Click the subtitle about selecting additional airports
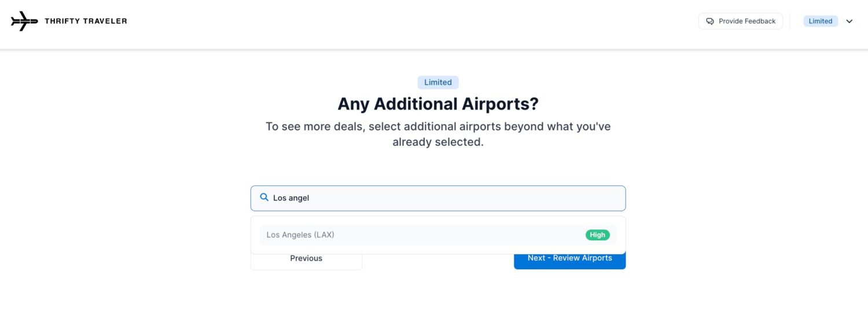 point(437,134)
